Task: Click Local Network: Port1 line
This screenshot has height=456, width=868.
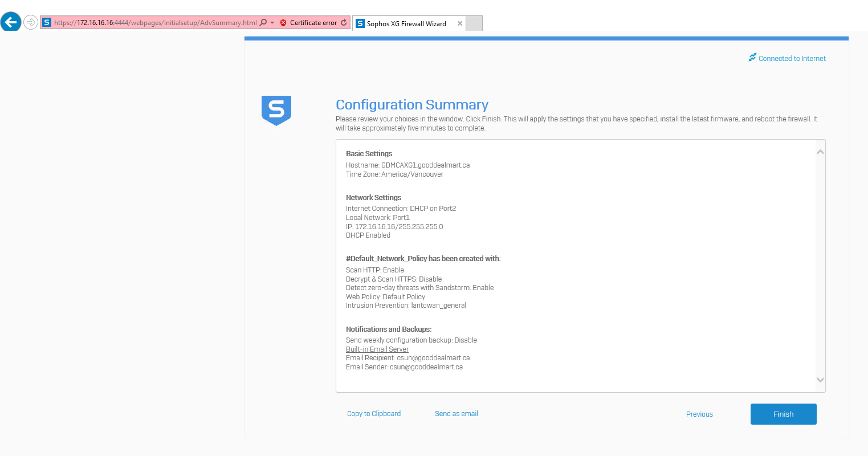Action: [x=378, y=218]
